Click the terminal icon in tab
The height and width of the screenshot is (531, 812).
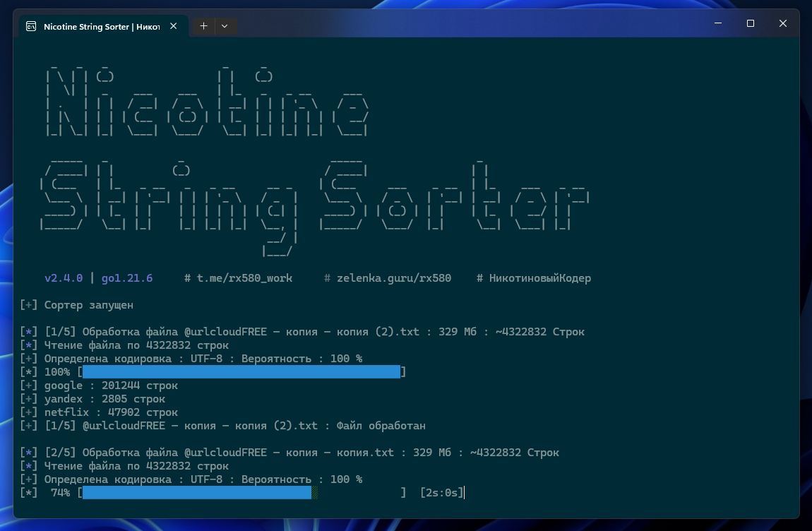point(31,26)
